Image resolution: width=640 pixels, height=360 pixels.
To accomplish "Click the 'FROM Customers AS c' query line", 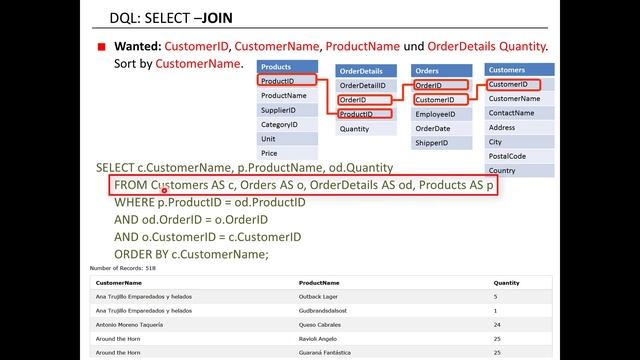I will 303,185.
